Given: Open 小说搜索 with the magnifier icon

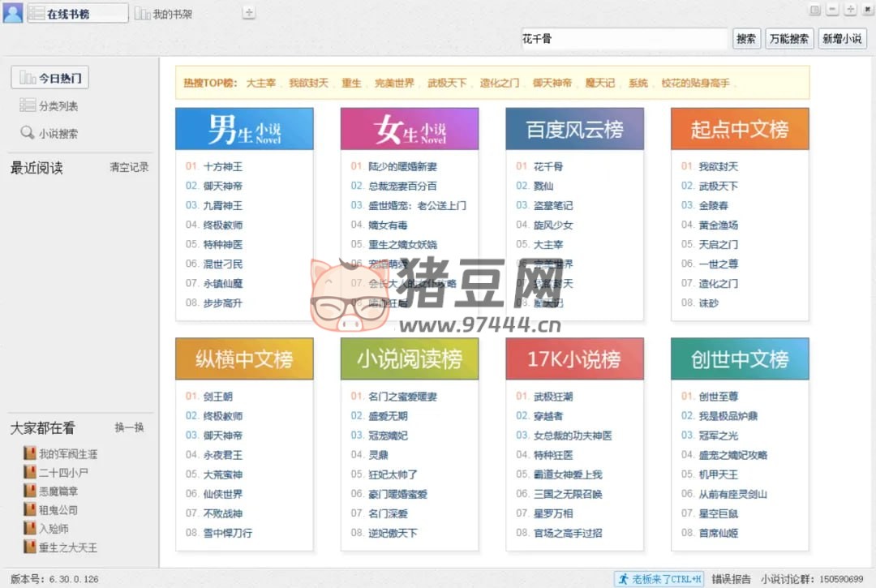Looking at the screenshot, I should click(x=49, y=134).
